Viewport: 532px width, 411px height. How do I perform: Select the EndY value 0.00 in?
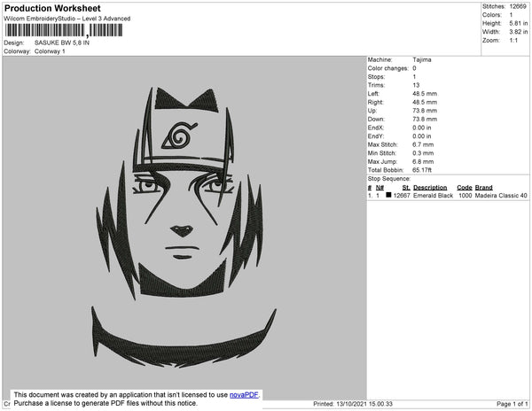[422, 136]
